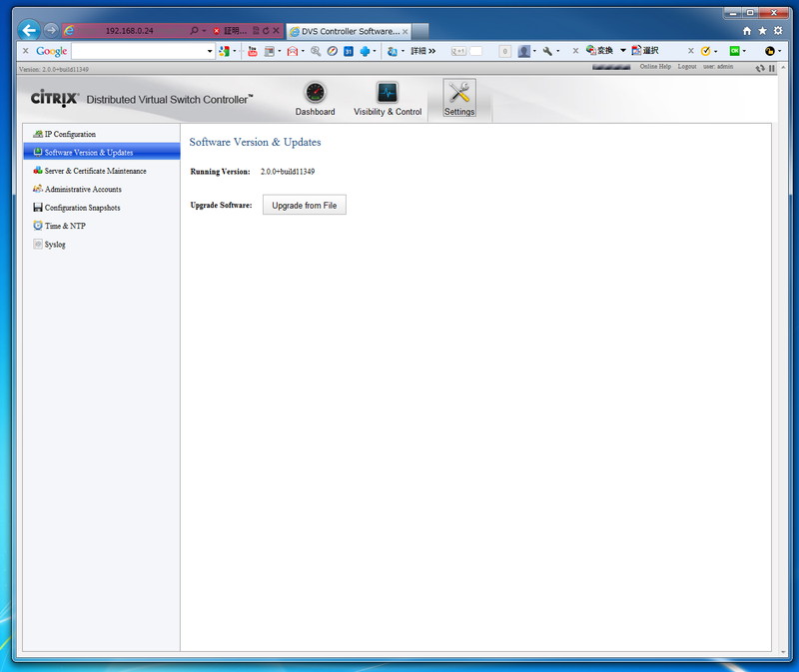Screen dimensions: 799x672
Task: Click the red certificate error badge
Action: click(x=216, y=31)
